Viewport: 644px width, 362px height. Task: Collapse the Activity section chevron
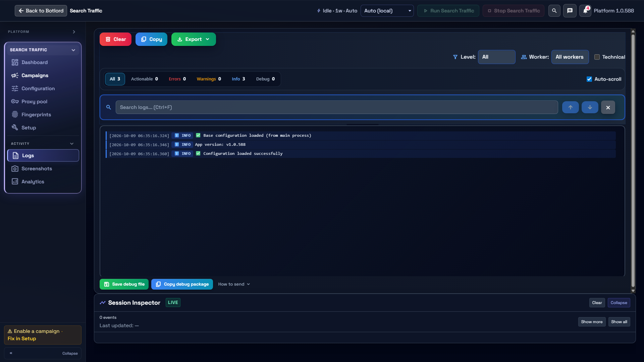(72, 143)
